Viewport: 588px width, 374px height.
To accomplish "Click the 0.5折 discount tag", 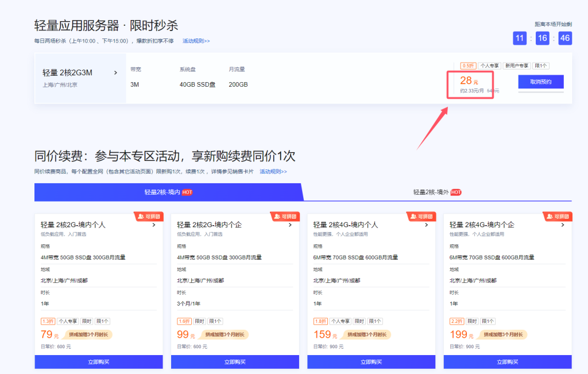I will [x=468, y=65].
